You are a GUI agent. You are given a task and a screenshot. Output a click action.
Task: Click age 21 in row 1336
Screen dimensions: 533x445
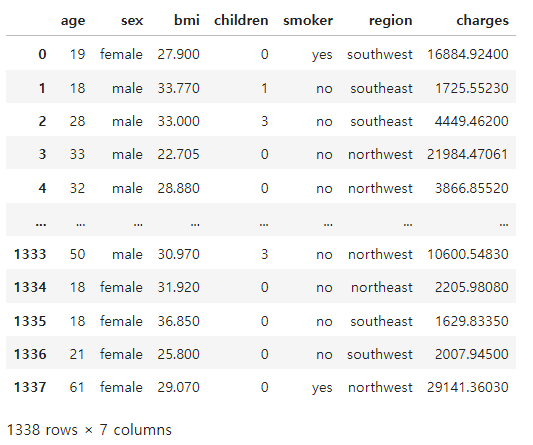pos(77,354)
